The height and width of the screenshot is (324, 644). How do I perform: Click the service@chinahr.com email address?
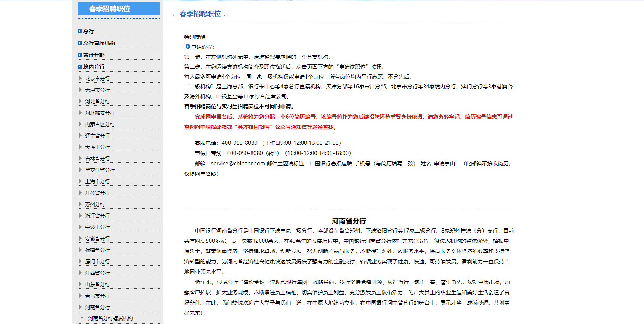coord(238,164)
